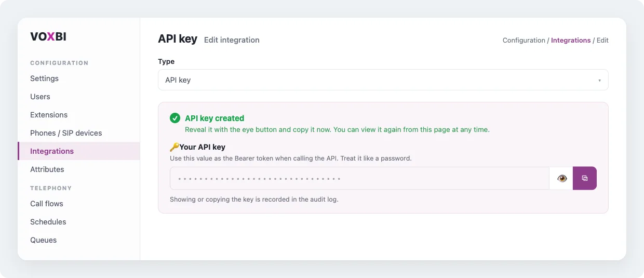
Task: Click the VOXBI logo
Action: pyautogui.click(x=48, y=37)
